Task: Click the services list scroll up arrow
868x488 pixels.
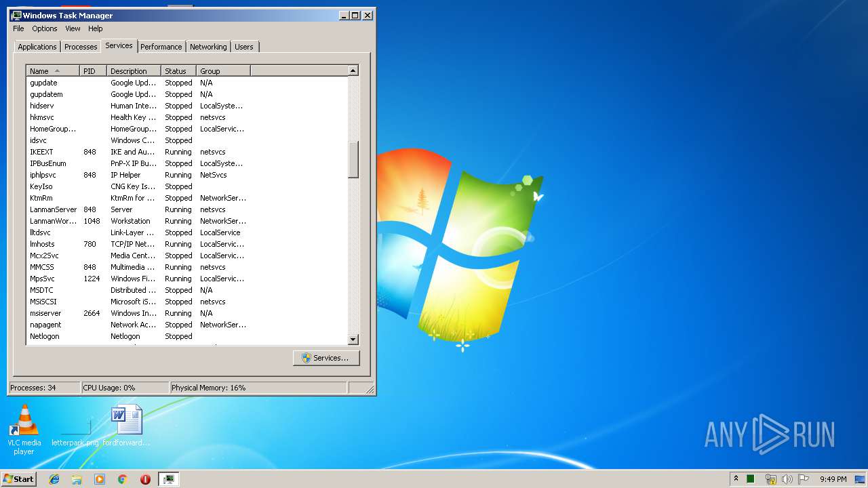Action: coord(353,70)
